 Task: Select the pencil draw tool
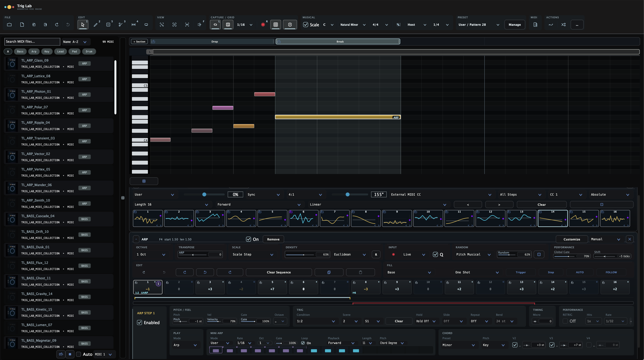[95, 24]
